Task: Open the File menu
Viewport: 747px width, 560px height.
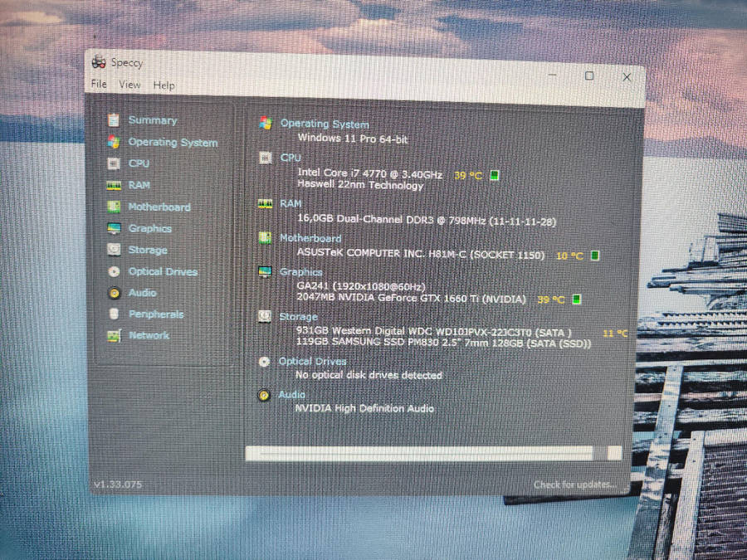Action: pos(99,85)
